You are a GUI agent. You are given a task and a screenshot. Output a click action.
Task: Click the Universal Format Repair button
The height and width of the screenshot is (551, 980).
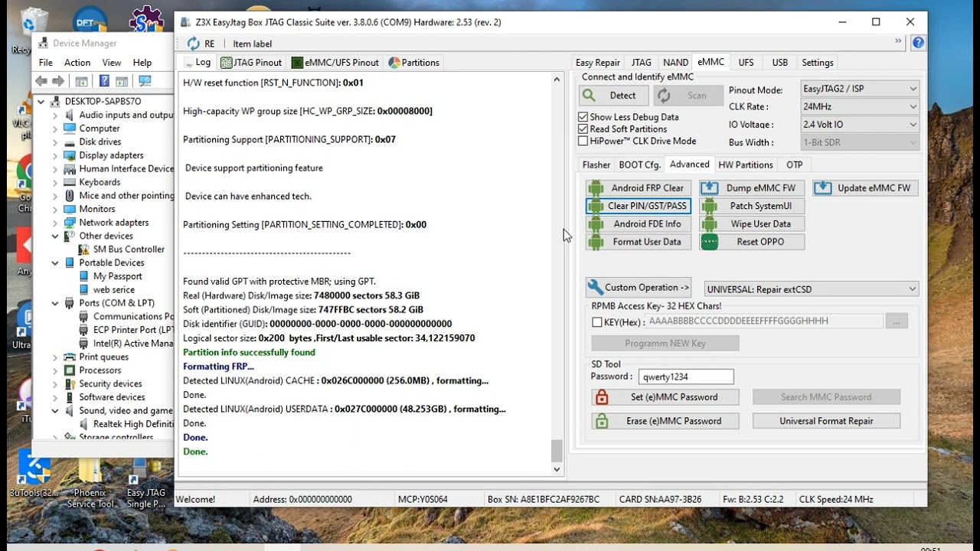tap(826, 421)
